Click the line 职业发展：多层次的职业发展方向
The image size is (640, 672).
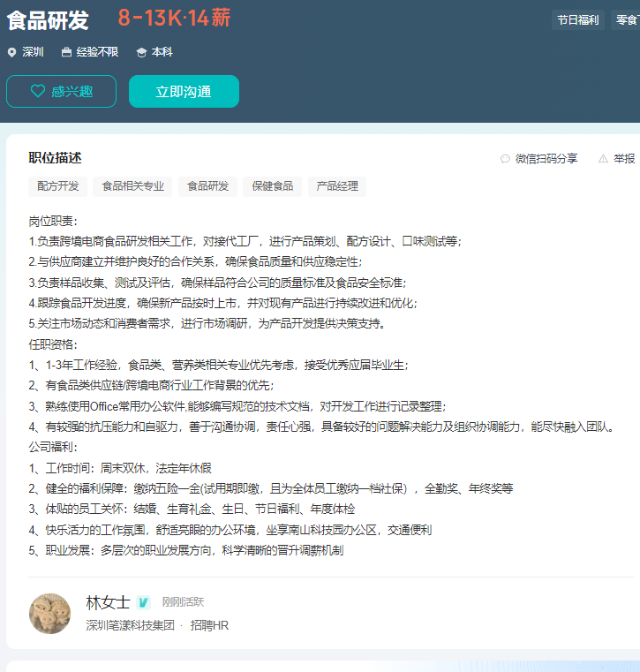coord(186,550)
